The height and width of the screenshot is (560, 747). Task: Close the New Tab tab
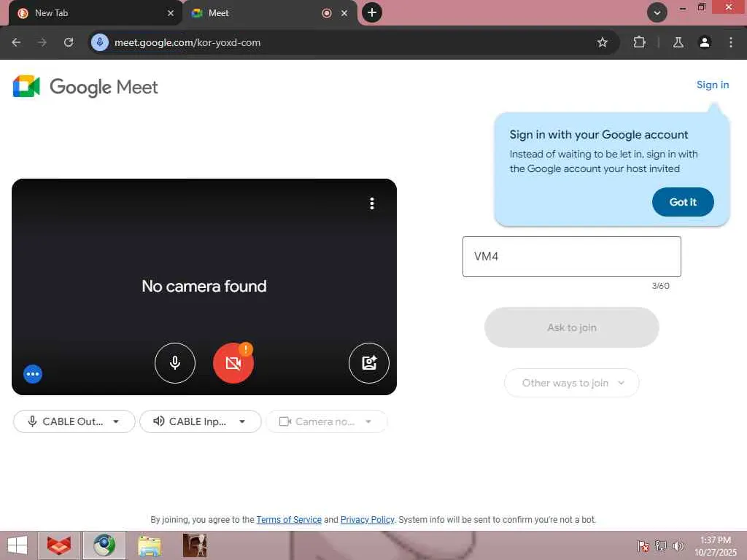tap(171, 13)
